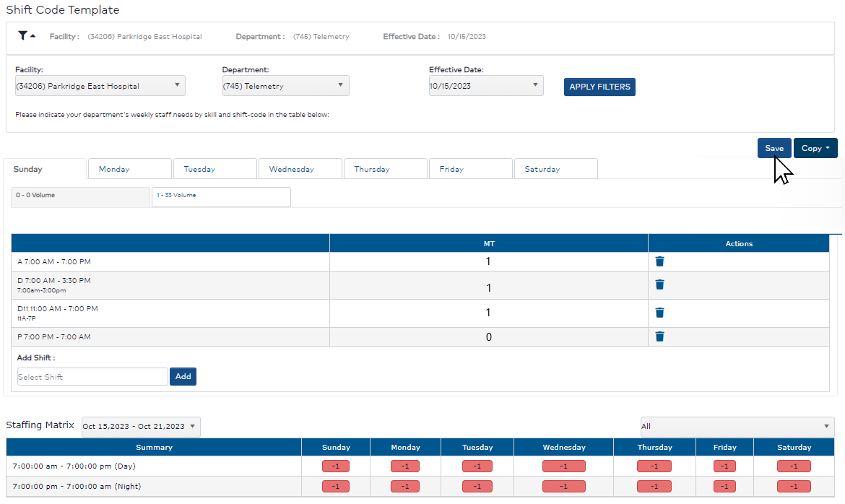The height and width of the screenshot is (504, 845).
Task: Select the 0 - 0 Volume tab
Action: coord(79,196)
